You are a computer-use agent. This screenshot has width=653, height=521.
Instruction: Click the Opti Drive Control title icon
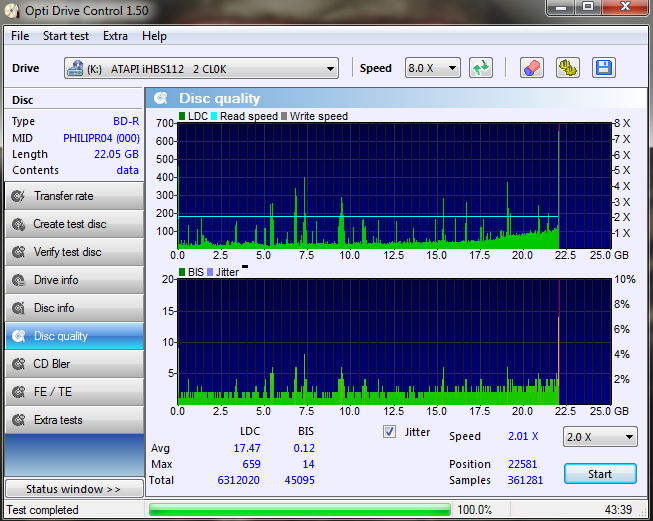click(12, 10)
